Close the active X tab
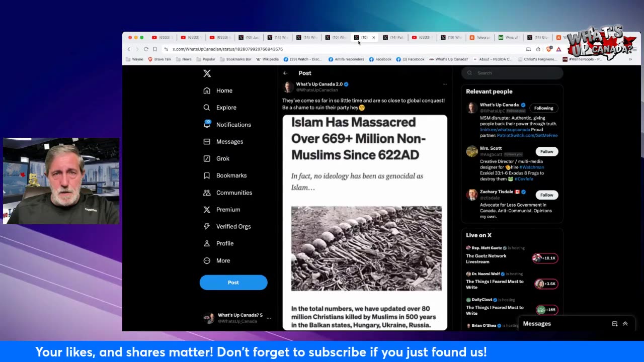Screen dimensions: 644x362 click(373, 38)
